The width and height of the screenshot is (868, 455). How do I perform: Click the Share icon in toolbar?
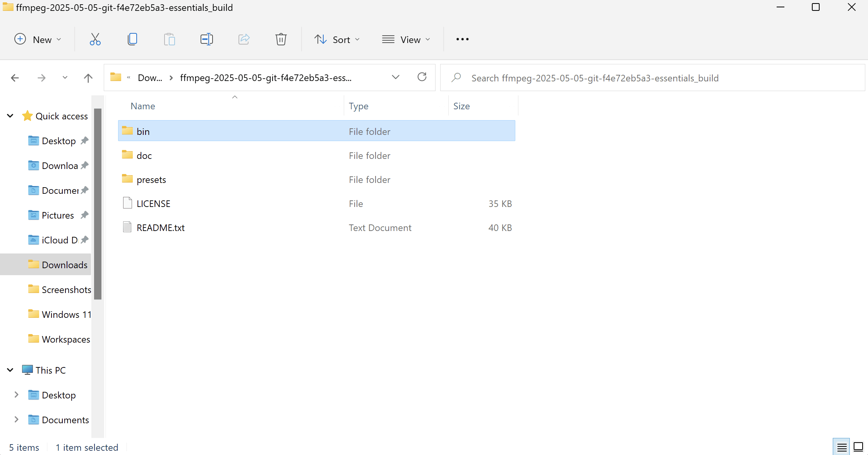244,39
